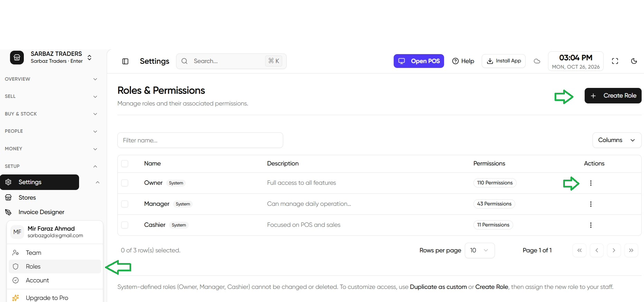644x302 pixels.
Task: Collapse the Settings submenu chevron
Action: point(98,182)
